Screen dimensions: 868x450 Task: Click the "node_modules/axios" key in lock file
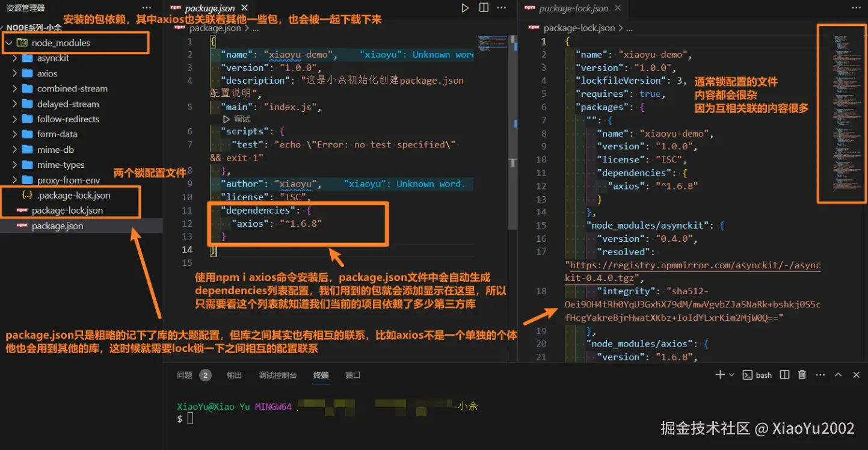pos(641,344)
